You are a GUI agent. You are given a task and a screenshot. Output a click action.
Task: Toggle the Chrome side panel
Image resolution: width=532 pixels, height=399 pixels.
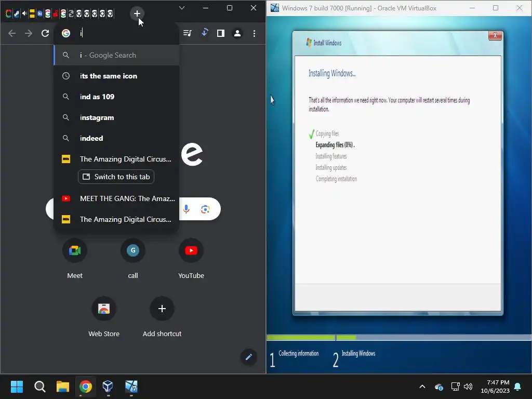click(x=220, y=33)
